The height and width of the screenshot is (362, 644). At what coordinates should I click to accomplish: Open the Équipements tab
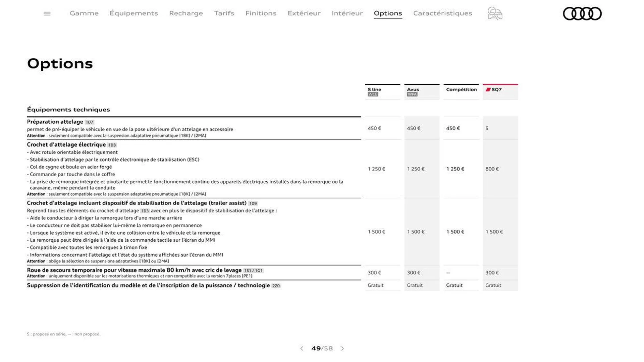(134, 13)
